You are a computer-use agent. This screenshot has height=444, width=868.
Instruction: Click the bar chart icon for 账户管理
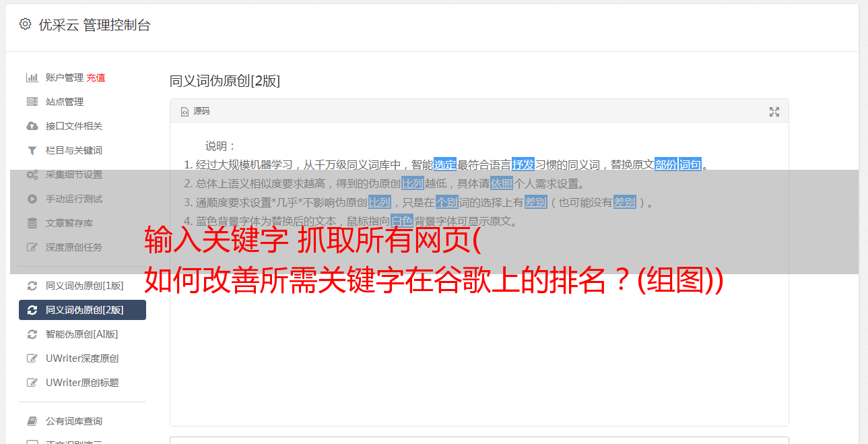(32, 77)
